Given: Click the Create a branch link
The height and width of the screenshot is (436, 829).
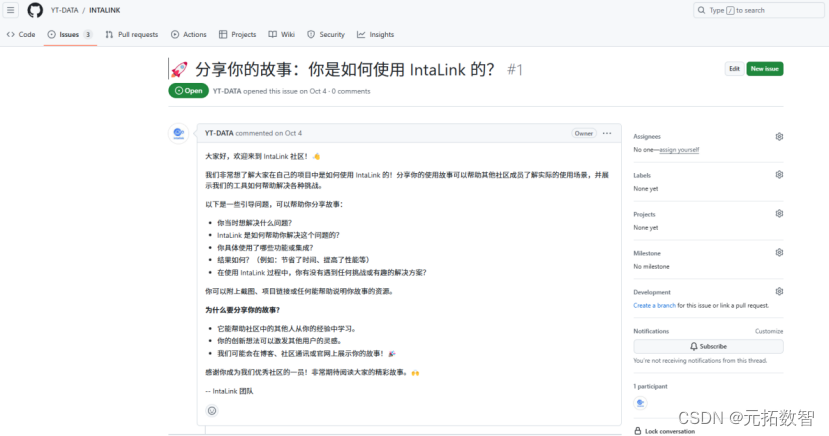Looking at the screenshot, I should pyautogui.click(x=655, y=305).
